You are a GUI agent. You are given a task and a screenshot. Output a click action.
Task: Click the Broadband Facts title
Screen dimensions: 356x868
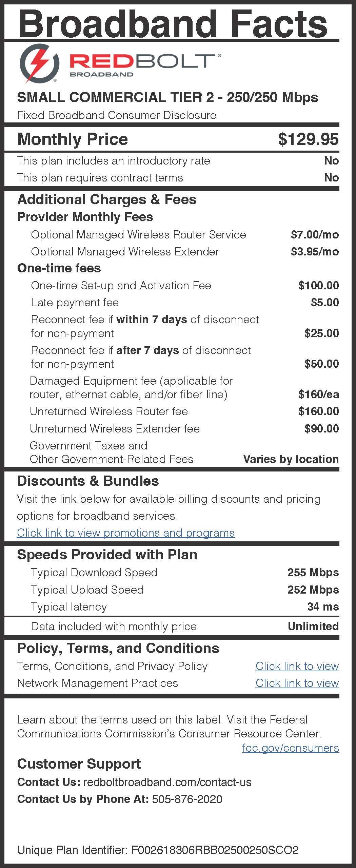tap(173, 23)
